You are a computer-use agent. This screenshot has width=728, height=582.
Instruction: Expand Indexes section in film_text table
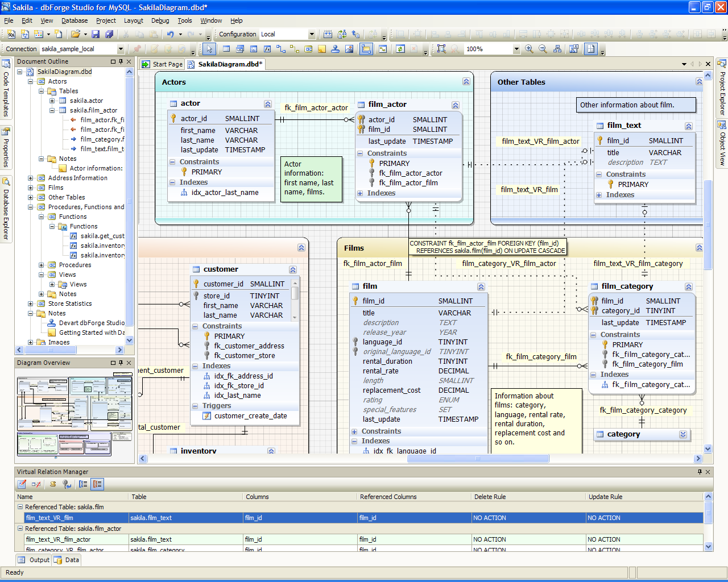click(599, 195)
